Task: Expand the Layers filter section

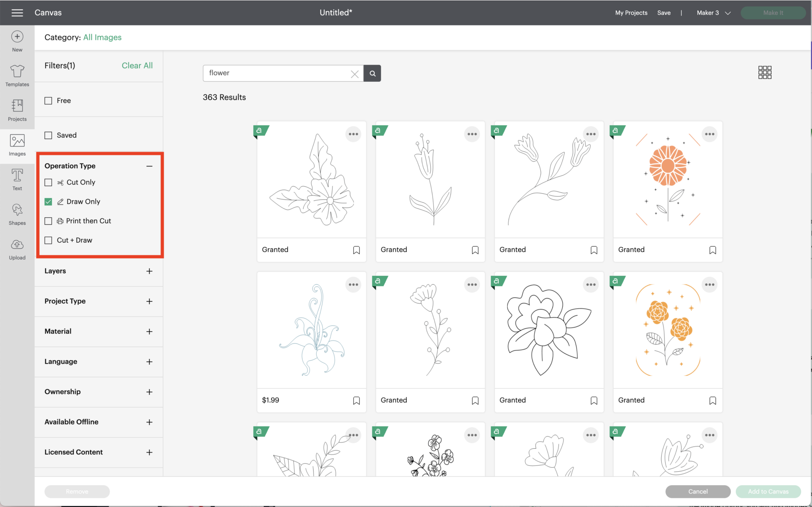Action: (149, 271)
